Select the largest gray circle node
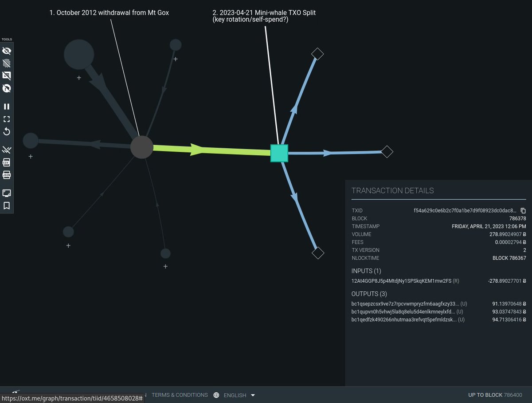This screenshot has height=403, width=532. pos(79,55)
